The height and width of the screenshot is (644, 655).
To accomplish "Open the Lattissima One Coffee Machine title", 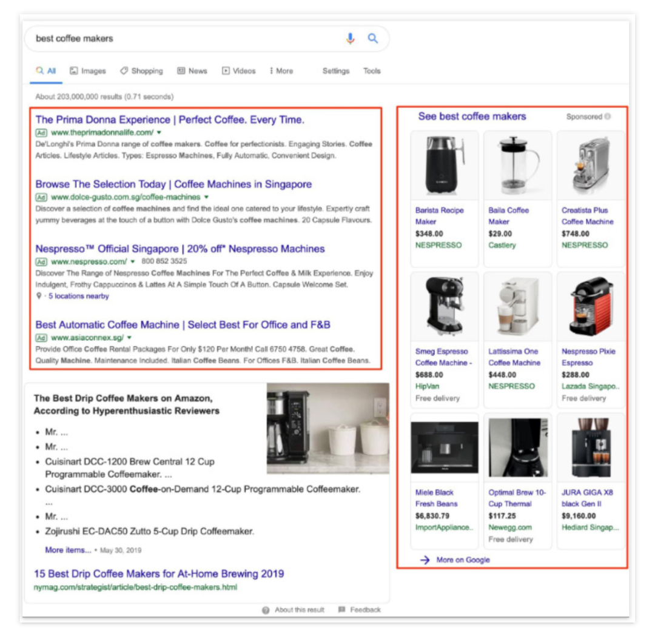I will pos(514,357).
